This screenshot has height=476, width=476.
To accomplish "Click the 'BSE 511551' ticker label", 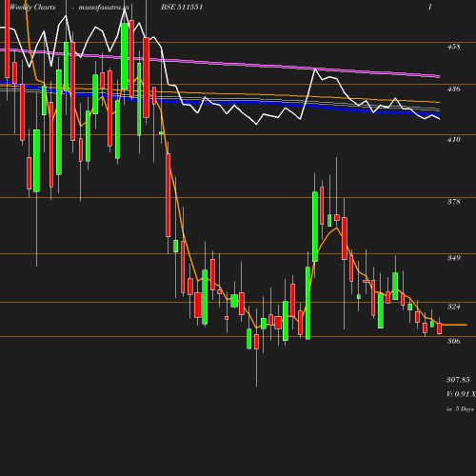I will (x=182, y=7).
